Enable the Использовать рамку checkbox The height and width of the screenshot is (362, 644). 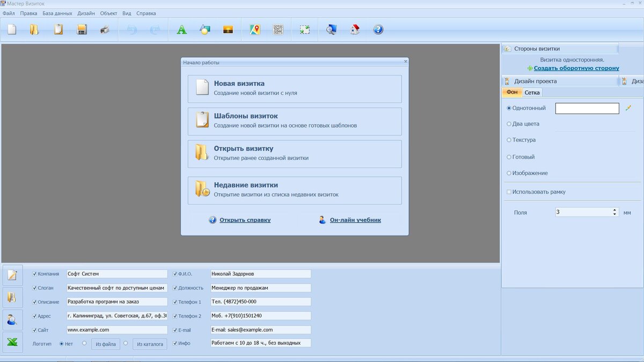509,192
